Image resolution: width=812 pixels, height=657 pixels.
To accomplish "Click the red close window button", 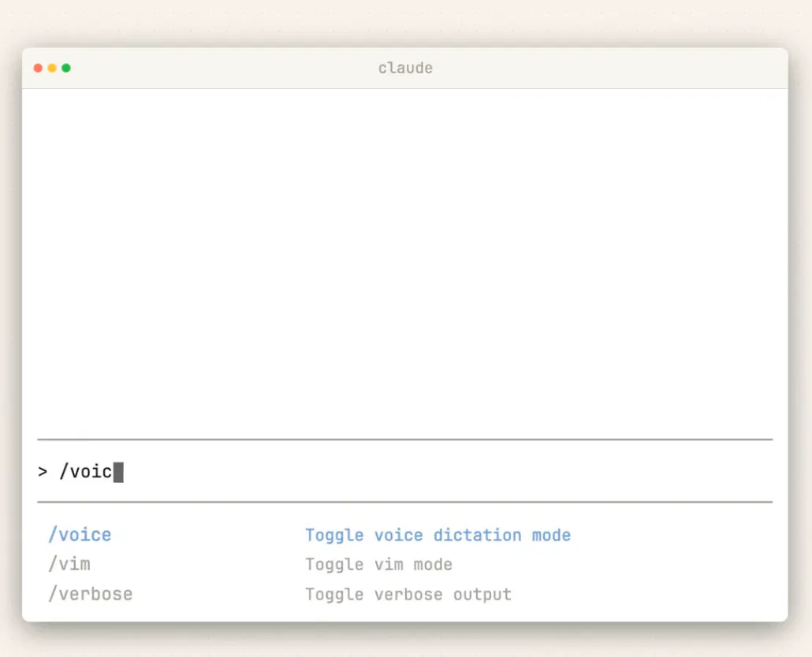I will (x=38, y=68).
